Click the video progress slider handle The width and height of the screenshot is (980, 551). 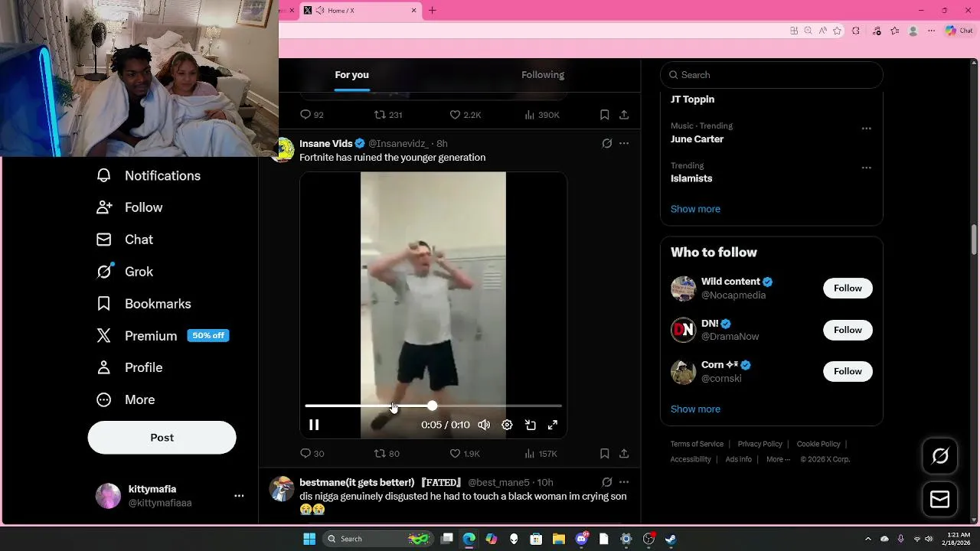click(x=432, y=406)
